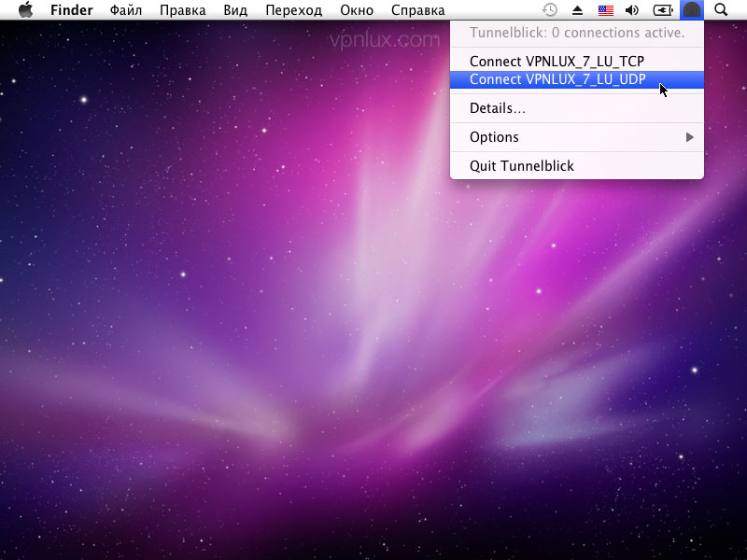This screenshot has height=560, width=747.
Task: Choose Connect VPNLUX_7_LU_UDP
Action: click(x=577, y=79)
